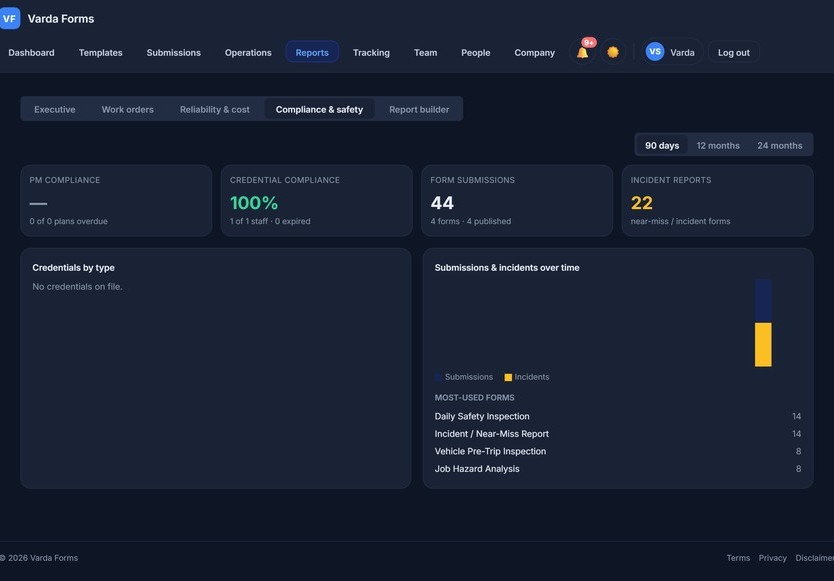Switch range to 24 months

tap(780, 145)
